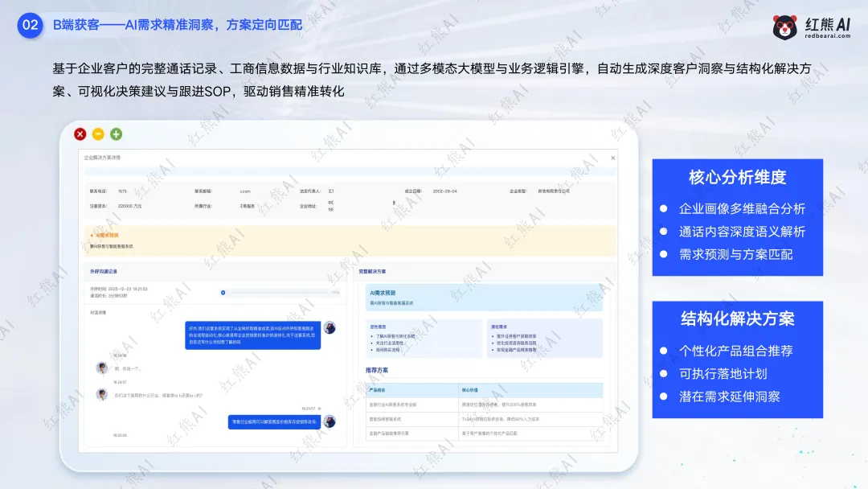Image resolution: width=868 pixels, height=489 pixels.
Task: Click the green plus window control icon
Action: click(x=116, y=132)
